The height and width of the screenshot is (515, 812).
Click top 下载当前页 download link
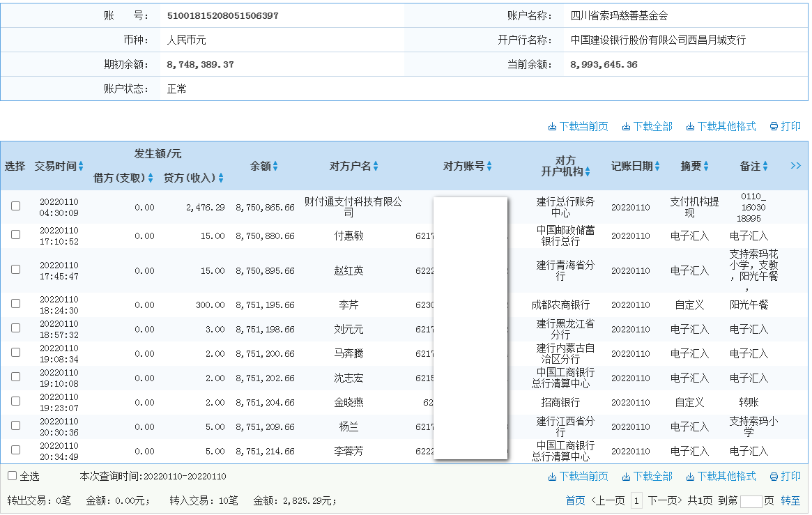pyautogui.click(x=578, y=127)
